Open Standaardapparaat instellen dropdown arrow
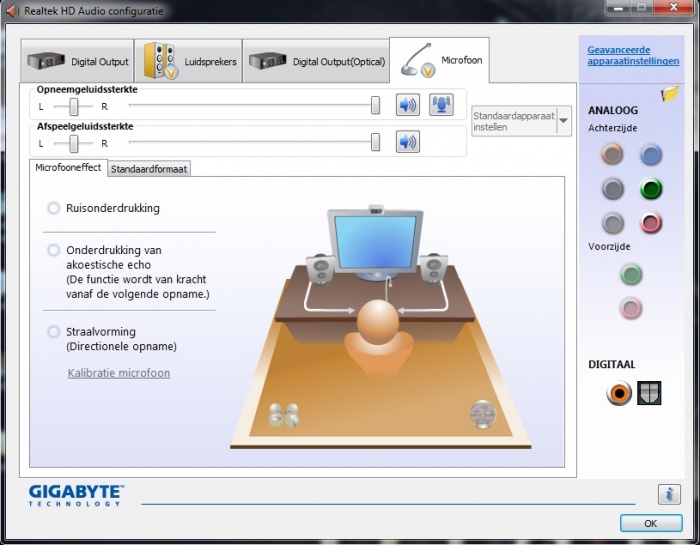This screenshot has height=545, width=700. 564,121
